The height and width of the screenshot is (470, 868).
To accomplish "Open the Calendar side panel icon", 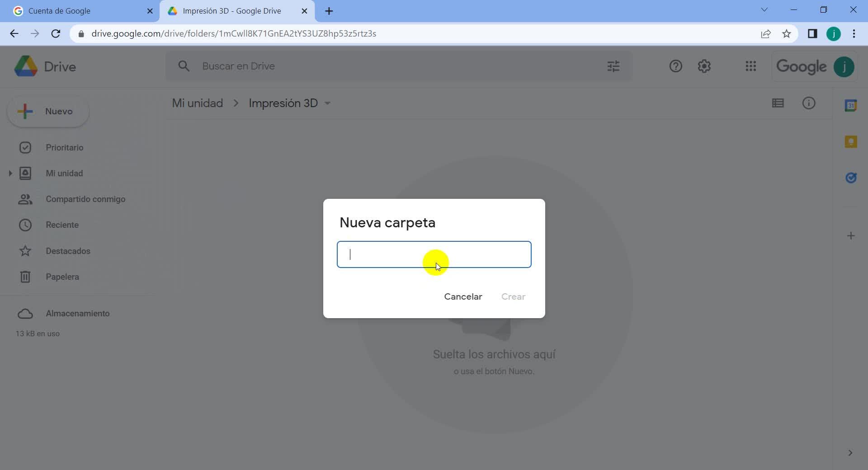I will 851,105.
